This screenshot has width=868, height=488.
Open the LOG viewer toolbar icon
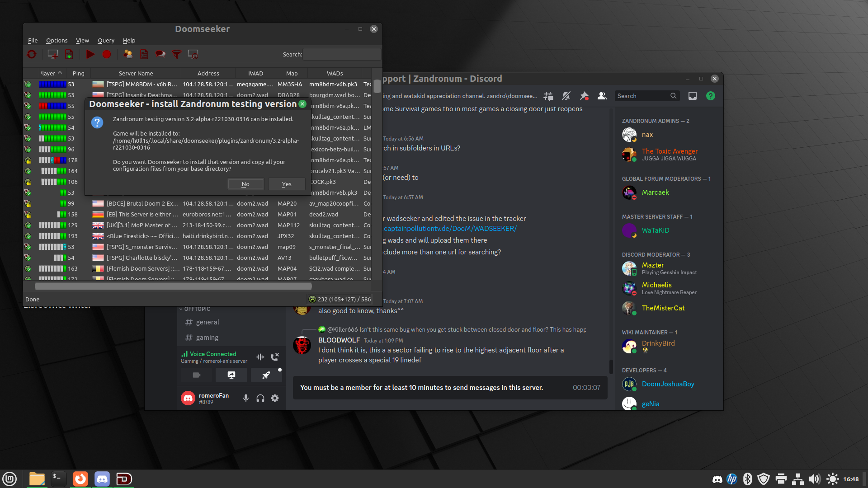point(144,54)
